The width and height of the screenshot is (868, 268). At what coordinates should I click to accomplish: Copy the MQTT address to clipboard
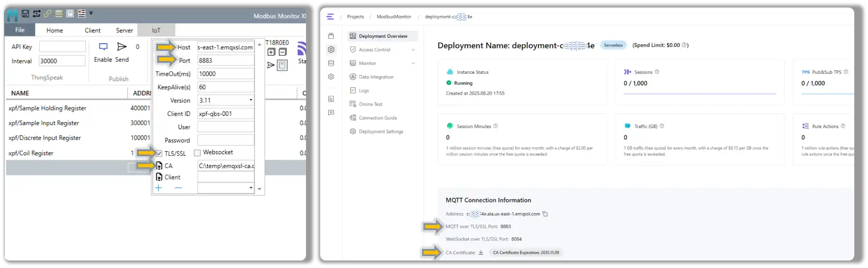(x=545, y=214)
